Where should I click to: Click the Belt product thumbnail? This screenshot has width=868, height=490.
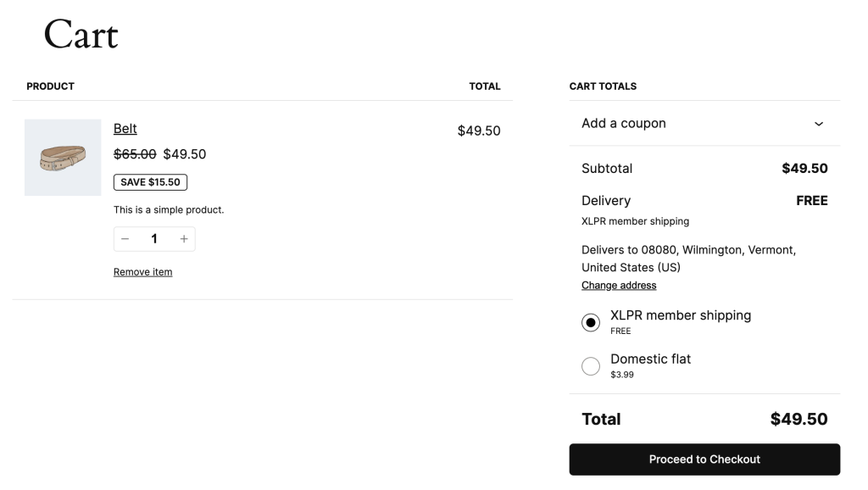click(63, 158)
